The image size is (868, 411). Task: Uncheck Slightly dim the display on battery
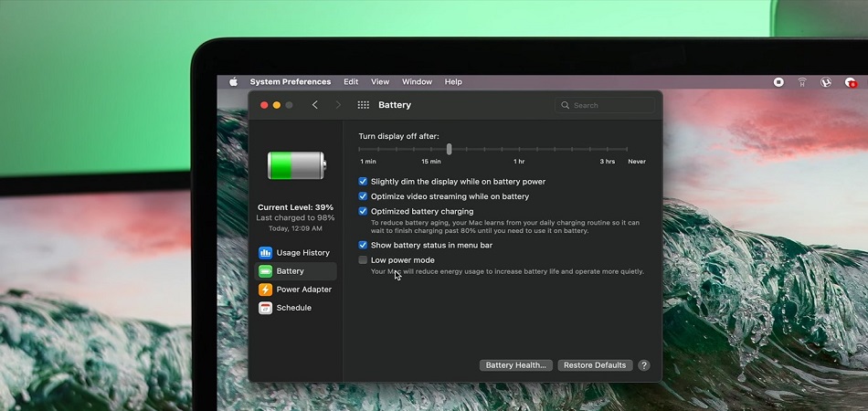tap(363, 182)
